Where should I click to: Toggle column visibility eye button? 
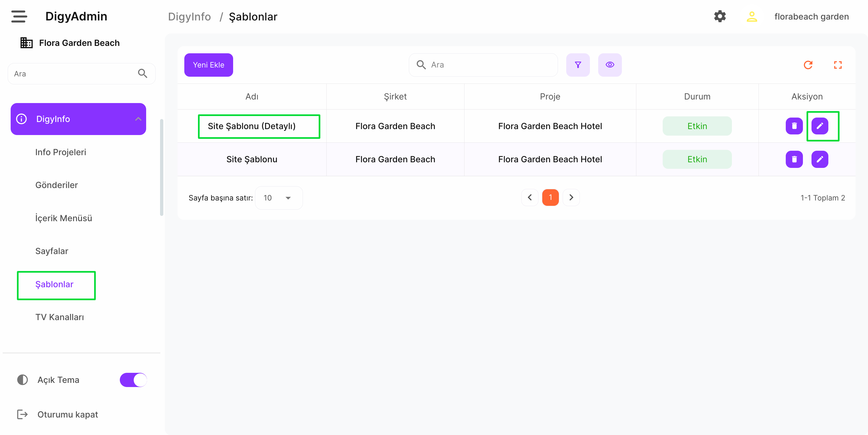[609, 65]
